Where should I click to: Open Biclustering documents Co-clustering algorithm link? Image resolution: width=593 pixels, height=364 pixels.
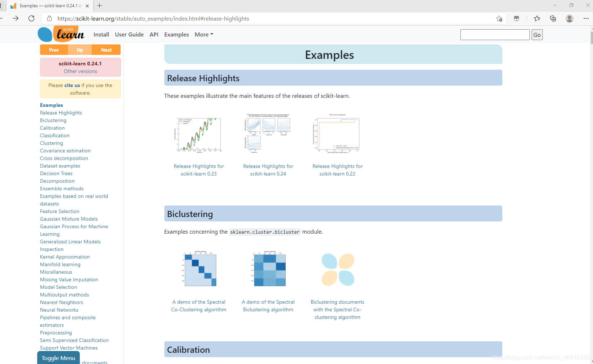tap(337, 309)
